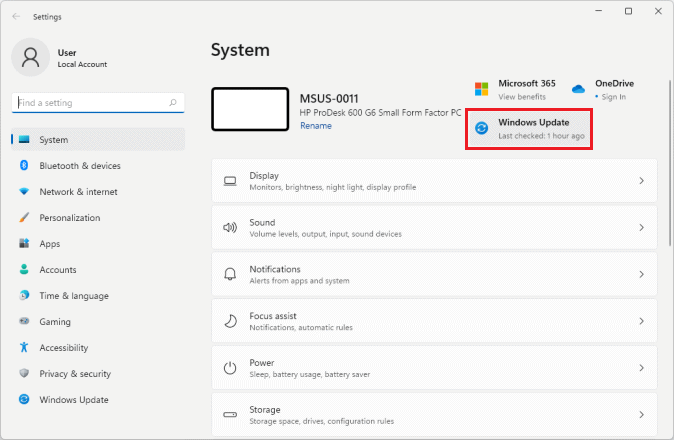Screen dimensions: 674x440
Task: Select Network & internet in sidebar
Action: coord(78,192)
